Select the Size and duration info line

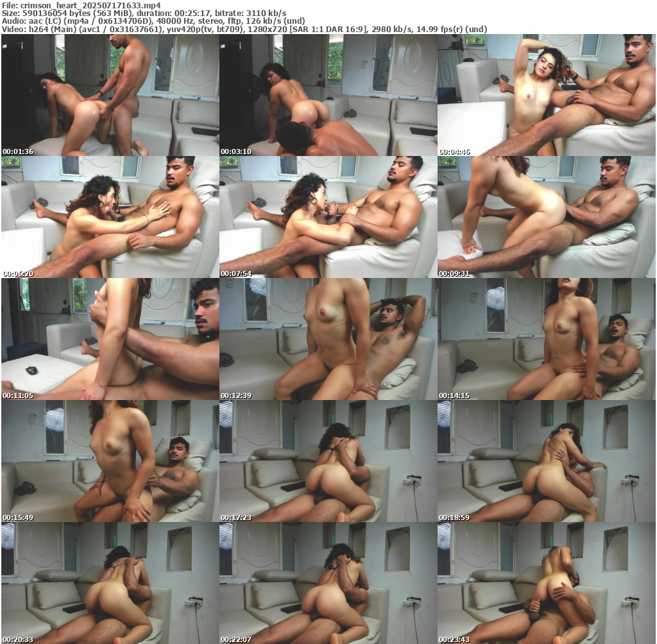pyautogui.click(x=144, y=13)
